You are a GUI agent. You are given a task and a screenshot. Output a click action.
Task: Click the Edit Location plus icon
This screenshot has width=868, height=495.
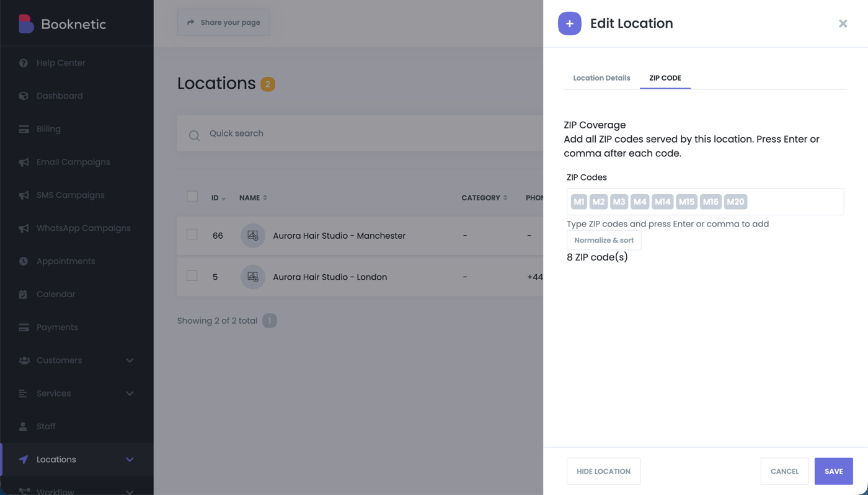569,24
